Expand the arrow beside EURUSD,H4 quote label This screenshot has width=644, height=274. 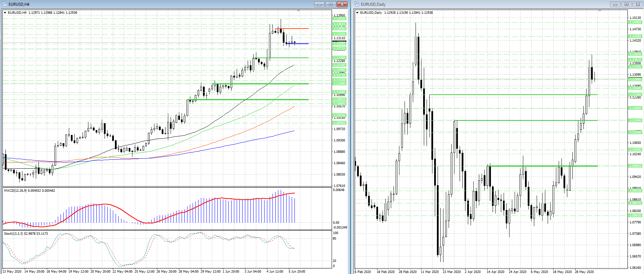[x=5, y=13]
